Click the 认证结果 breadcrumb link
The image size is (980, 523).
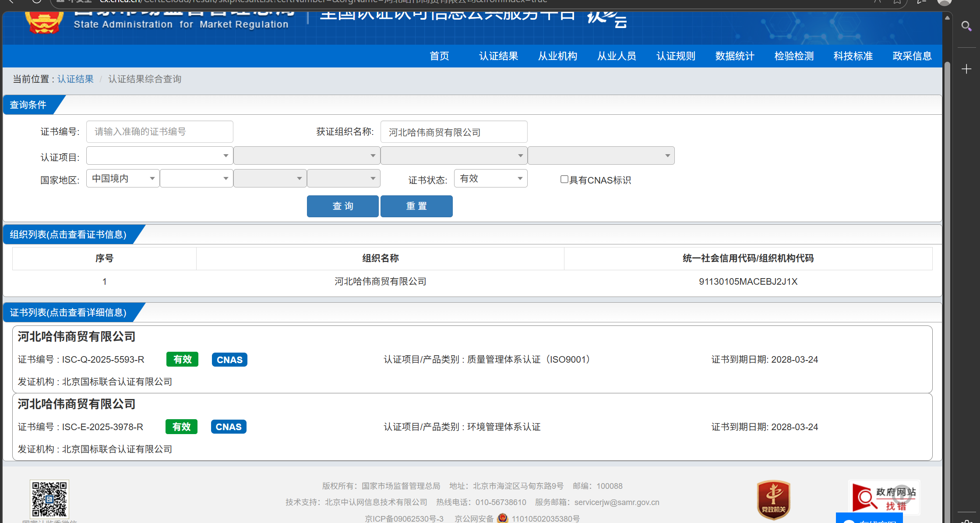[75, 79]
